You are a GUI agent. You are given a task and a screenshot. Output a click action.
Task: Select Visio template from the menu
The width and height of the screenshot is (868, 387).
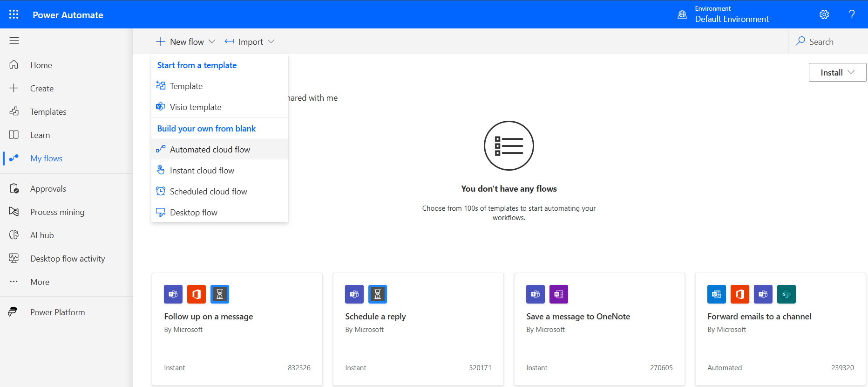click(x=220, y=107)
